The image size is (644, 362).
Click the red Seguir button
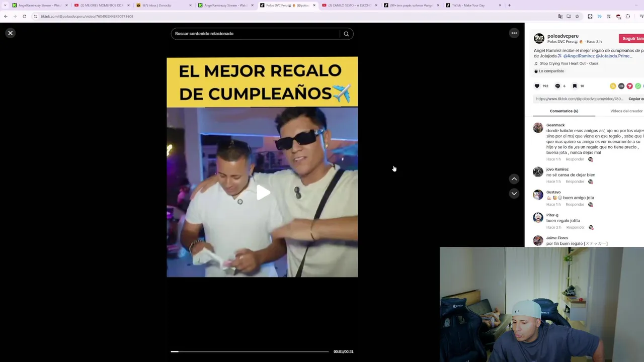[x=632, y=39]
